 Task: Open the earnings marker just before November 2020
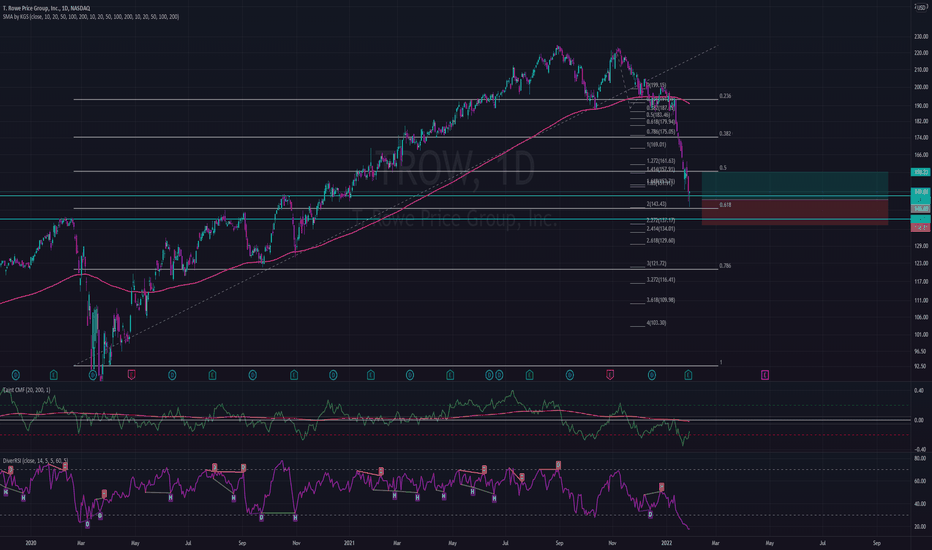(294, 375)
